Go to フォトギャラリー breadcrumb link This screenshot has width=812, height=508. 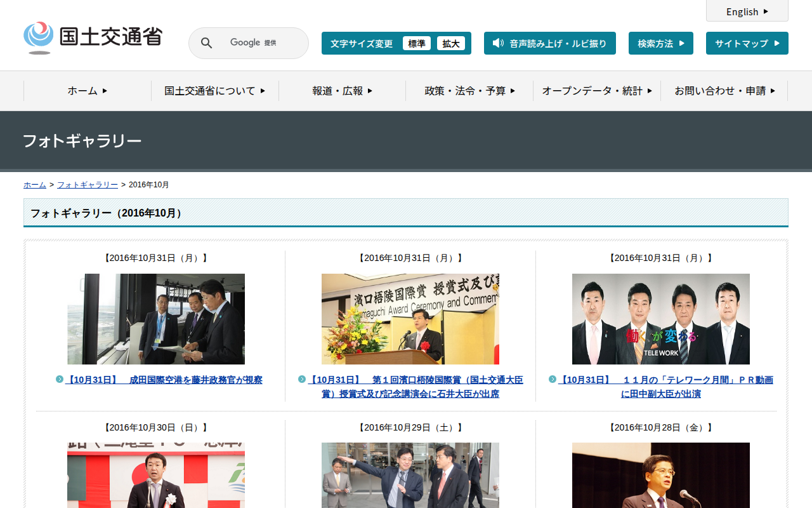[87, 185]
